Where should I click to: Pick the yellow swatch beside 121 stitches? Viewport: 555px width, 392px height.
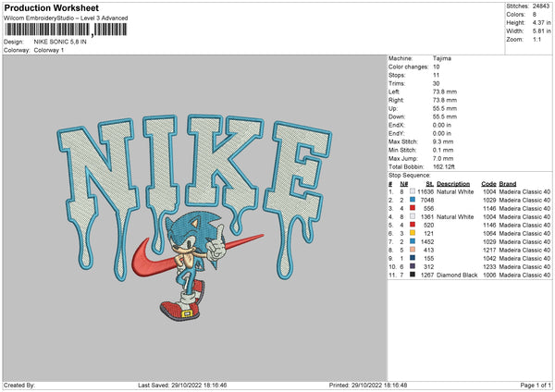[x=413, y=233]
